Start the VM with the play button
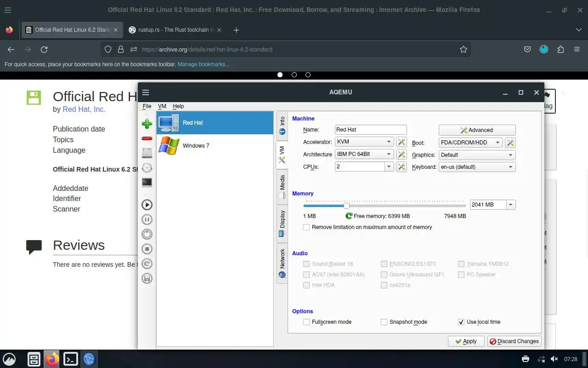The image size is (588, 368). (x=147, y=205)
